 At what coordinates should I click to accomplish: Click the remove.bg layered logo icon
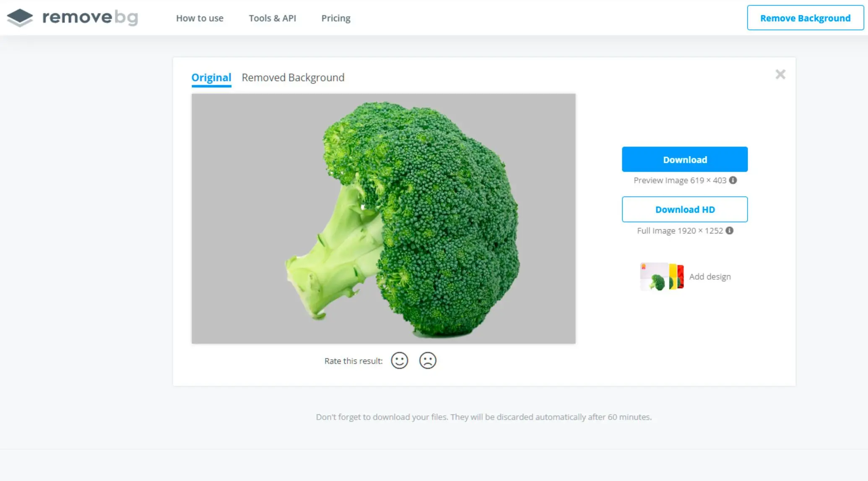point(20,18)
